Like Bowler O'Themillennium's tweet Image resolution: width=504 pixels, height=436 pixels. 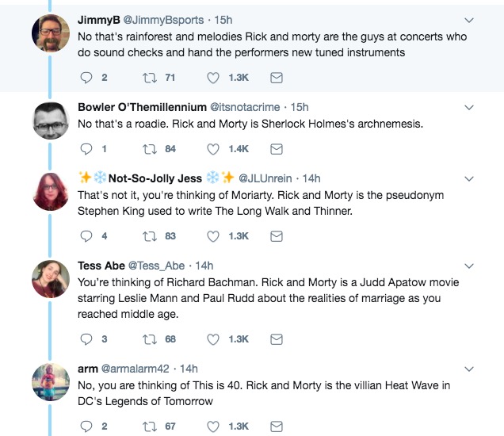[x=213, y=148]
